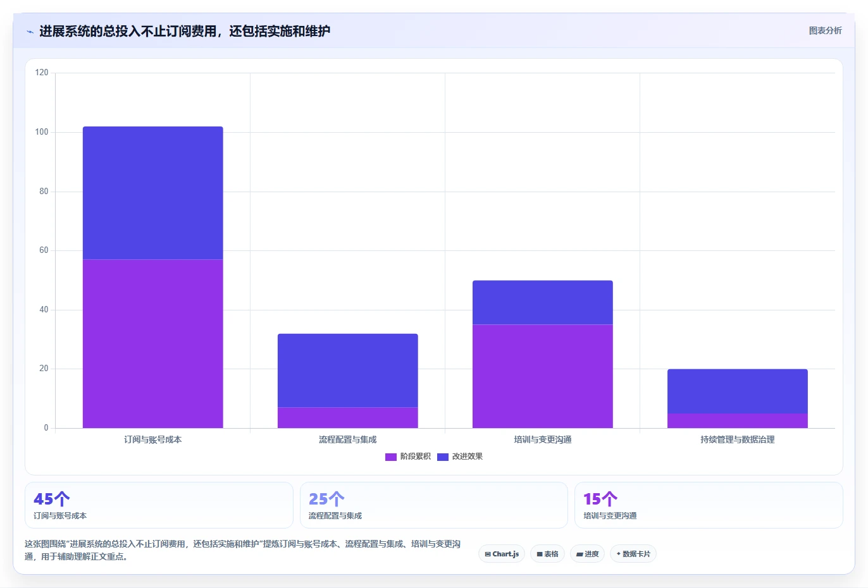
Task: Click the Chart.js tag icon
Action: click(x=488, y=554)
